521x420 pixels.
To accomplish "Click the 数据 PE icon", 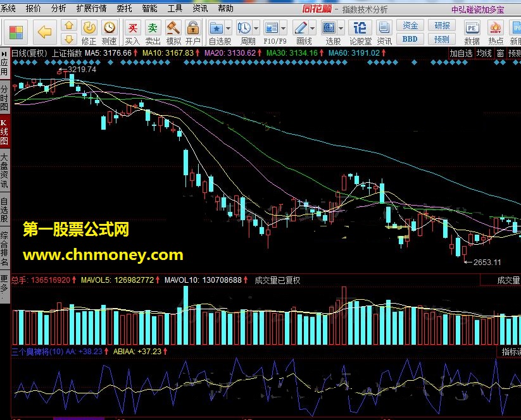I will click(472, 32).
